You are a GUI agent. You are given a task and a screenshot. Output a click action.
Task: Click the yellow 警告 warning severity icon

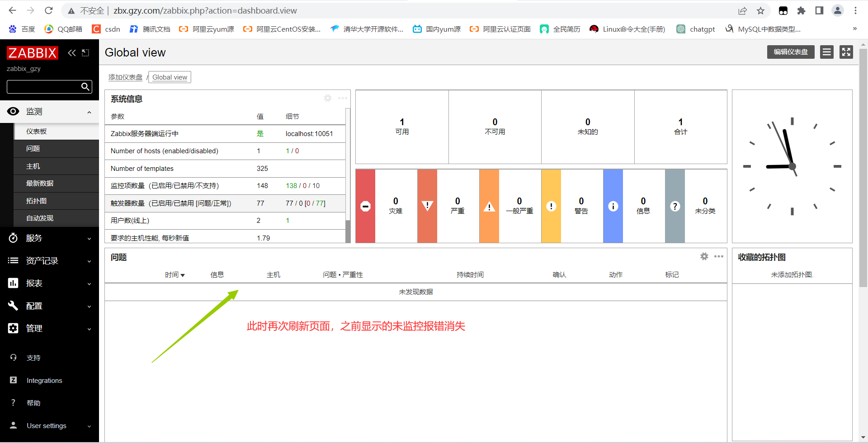point(551,206)
